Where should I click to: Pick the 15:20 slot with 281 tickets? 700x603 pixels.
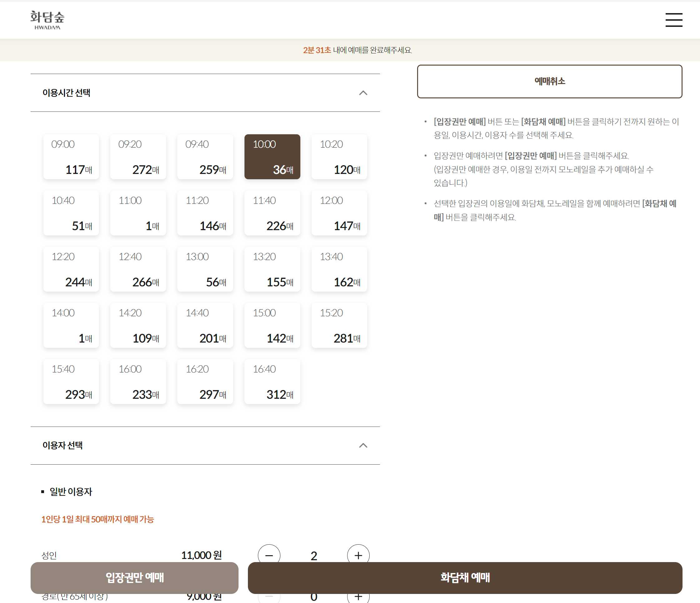339,325
